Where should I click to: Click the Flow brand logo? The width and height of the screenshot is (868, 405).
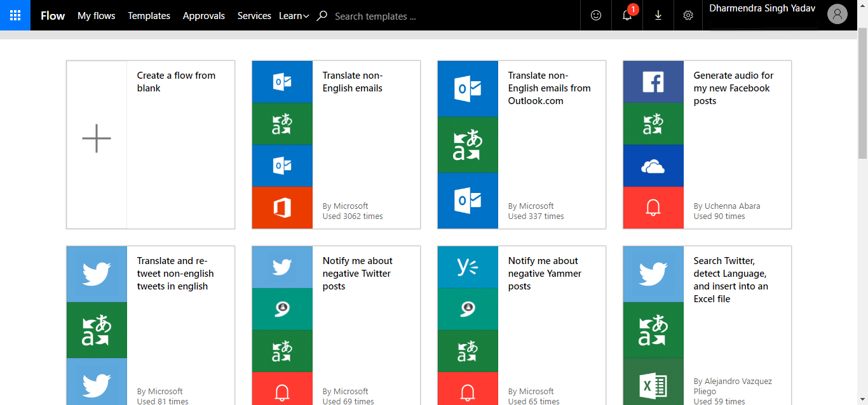(53, 16)
